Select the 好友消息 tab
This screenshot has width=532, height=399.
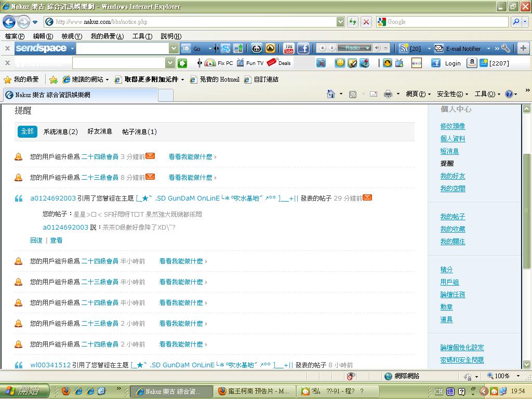(100, 131)
